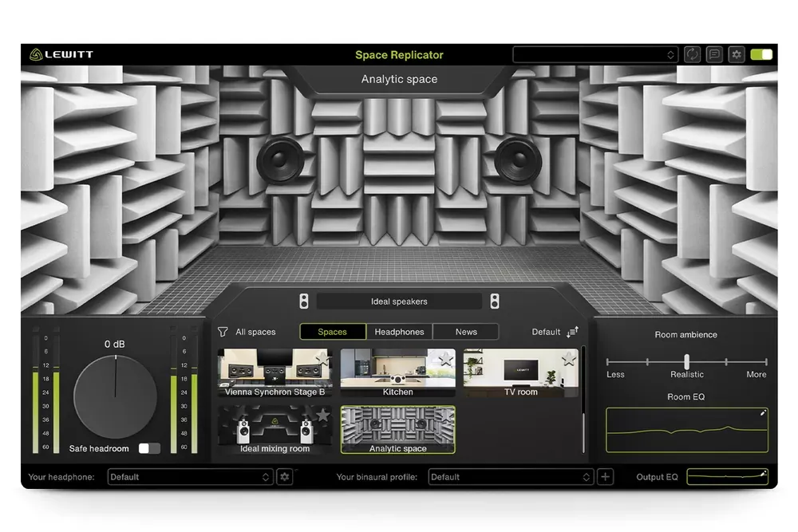
Task: Open the Your headphone dropdown
Action: [190, 476]
